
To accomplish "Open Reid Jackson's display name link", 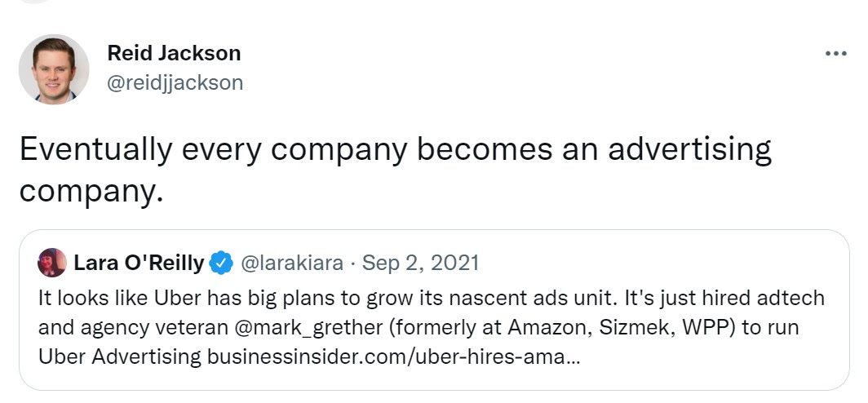I will pyautogui.click(x=174, y=54).
